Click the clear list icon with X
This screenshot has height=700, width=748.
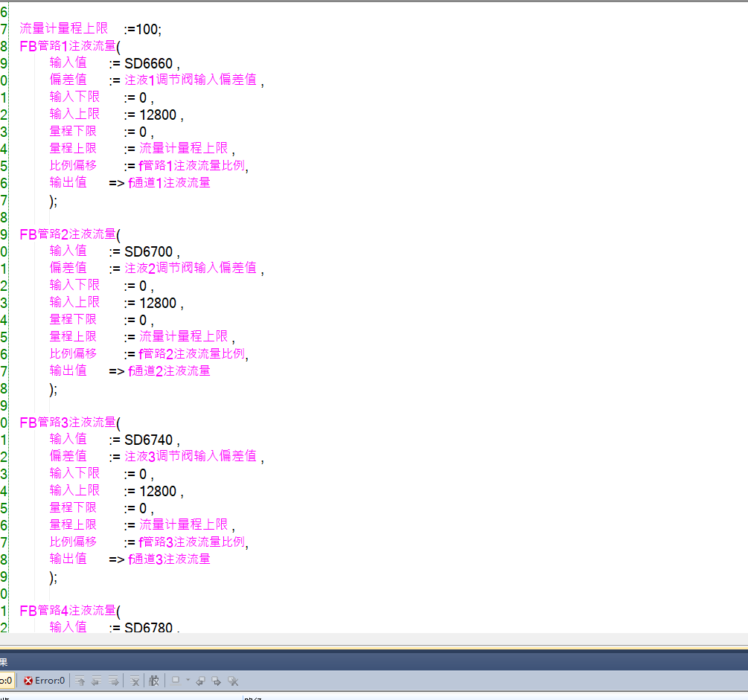tap(135, 680)
